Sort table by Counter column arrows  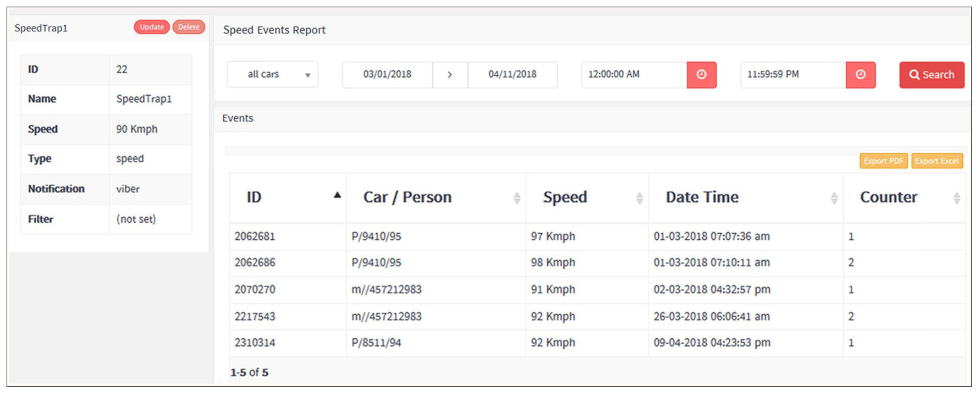click(956, 198)
